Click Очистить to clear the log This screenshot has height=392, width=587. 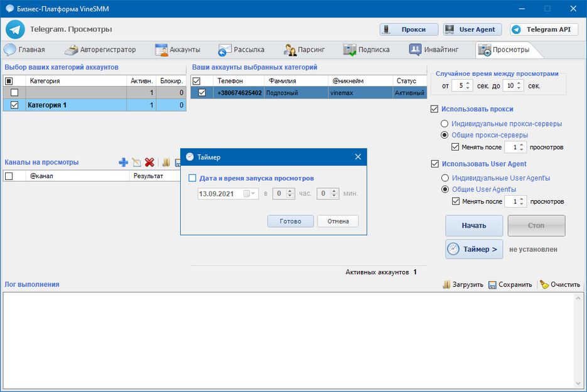pyautogui.click(x=560, y=284)
